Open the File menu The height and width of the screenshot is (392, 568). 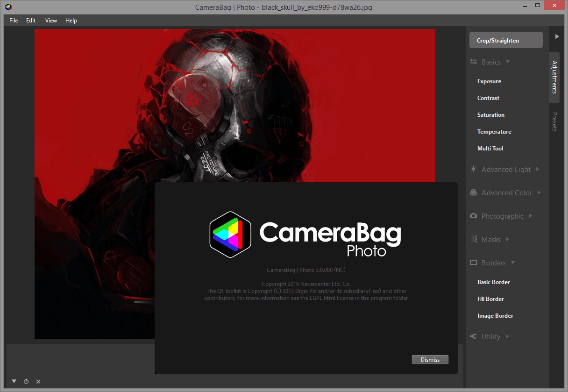[x=14, y=21]
